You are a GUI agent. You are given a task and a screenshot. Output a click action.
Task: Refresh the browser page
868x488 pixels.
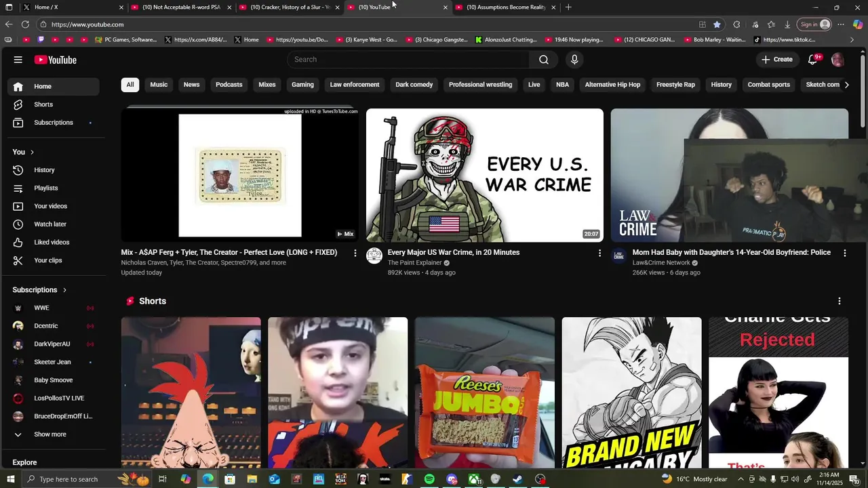25,24
